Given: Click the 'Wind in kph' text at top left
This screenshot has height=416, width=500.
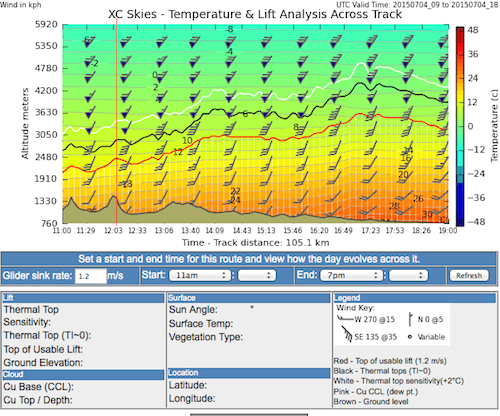Looking at the screenshot, I should [21, 5].
